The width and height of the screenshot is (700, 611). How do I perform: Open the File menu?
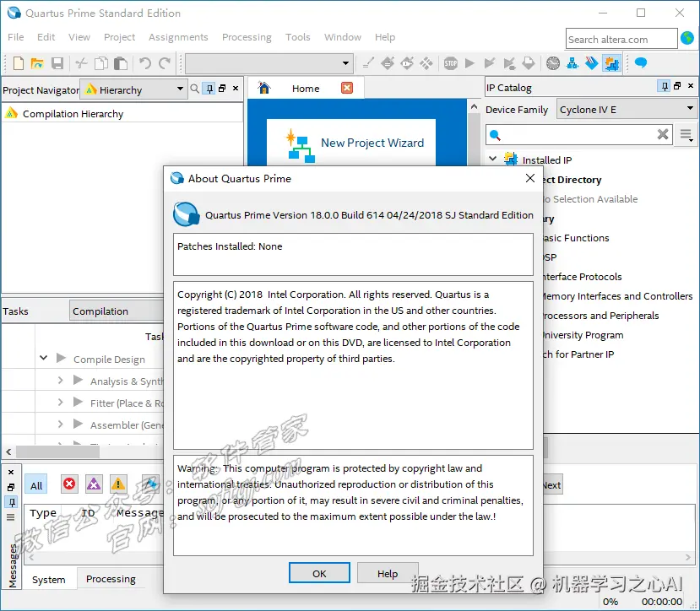coord(16,37)
